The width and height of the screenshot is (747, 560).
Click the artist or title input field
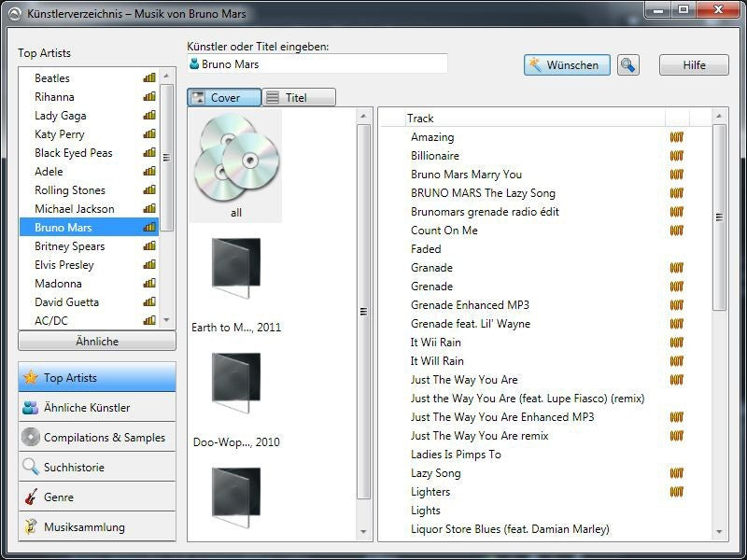(317, 63)
